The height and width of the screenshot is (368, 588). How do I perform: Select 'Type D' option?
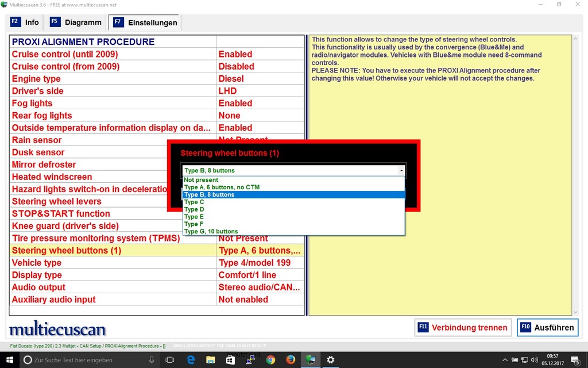tap(293, 209)
